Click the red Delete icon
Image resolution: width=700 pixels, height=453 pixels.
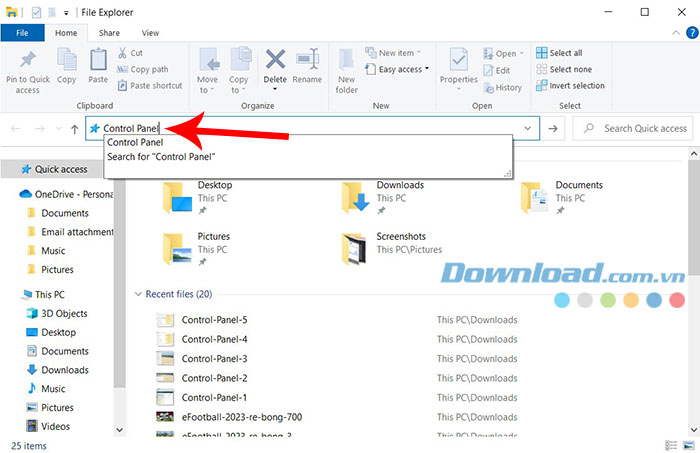click(275, 62)
